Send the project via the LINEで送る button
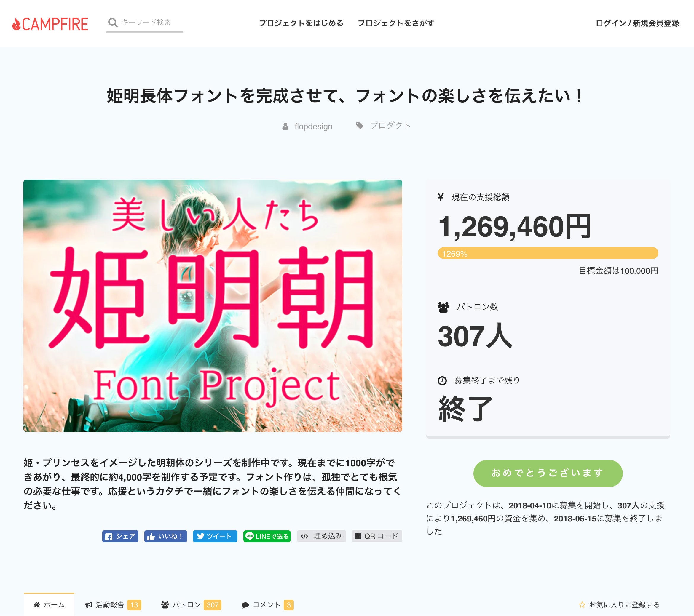694x616 pixels. (x=267, y=536)
